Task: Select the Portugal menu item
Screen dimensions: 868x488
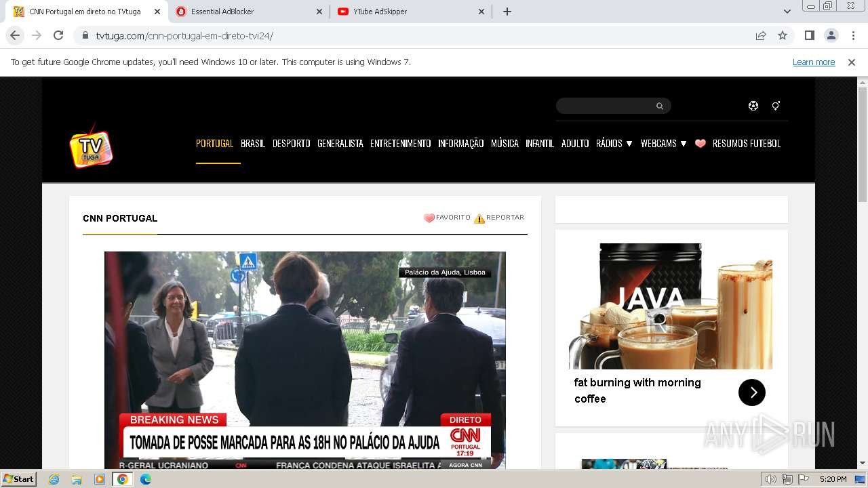Action: [214, 144]
